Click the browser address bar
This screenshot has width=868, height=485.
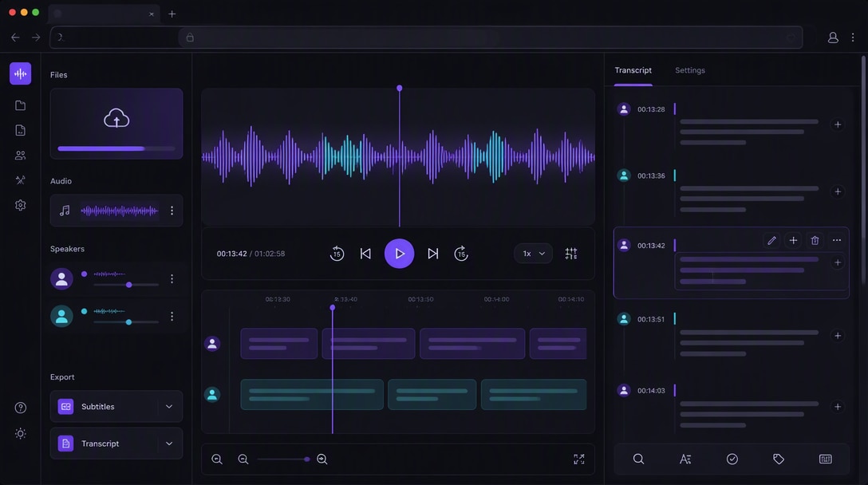click(x=426, y=37)
